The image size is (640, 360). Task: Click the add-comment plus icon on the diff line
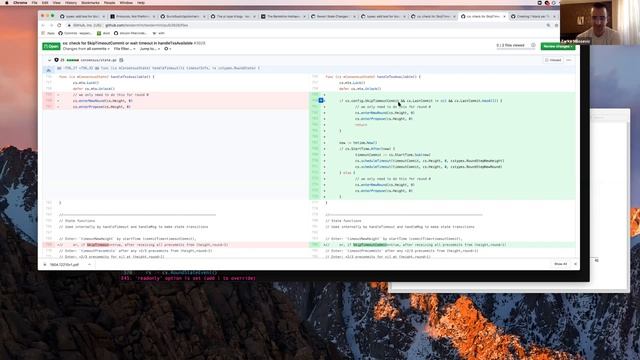(321, 100)
